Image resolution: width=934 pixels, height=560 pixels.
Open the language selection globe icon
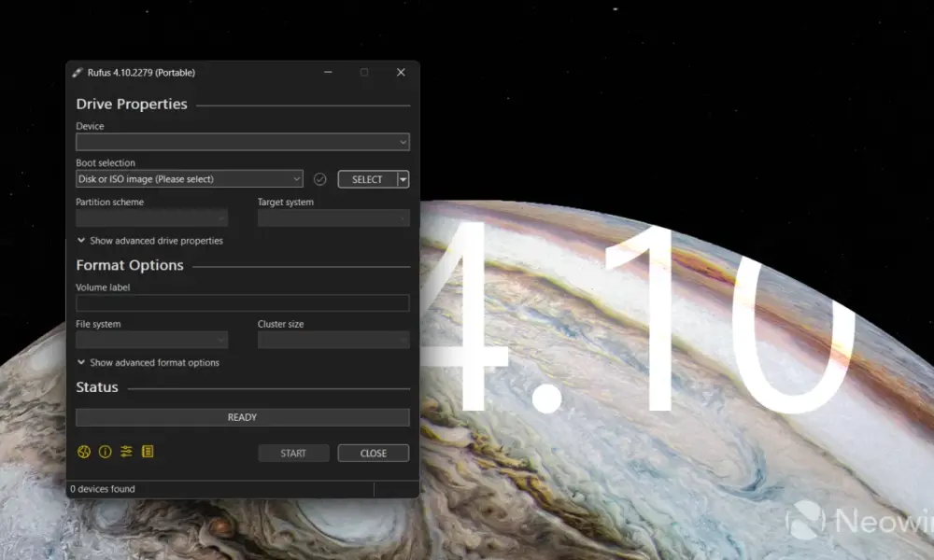[x=84, y=452]
